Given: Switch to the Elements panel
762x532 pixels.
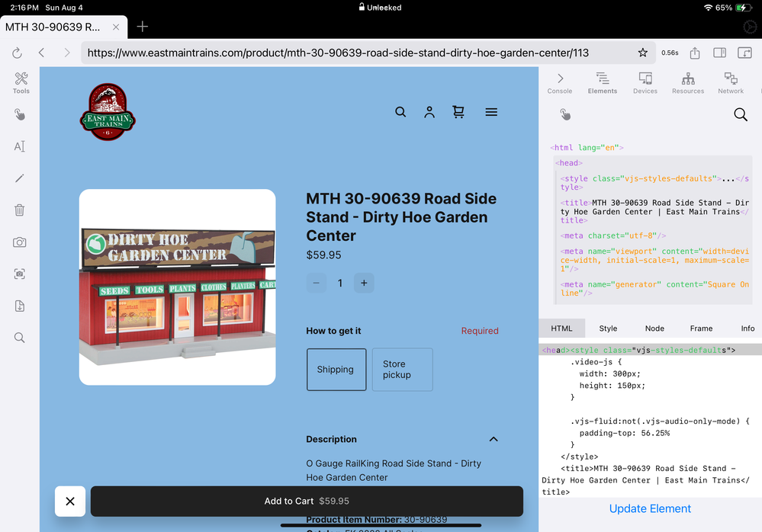Looking at the screenshot, I should pos(603,83).
